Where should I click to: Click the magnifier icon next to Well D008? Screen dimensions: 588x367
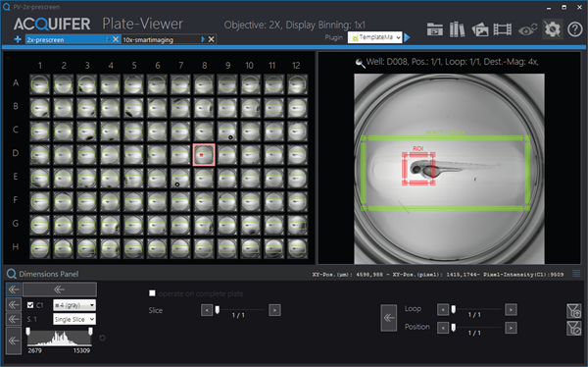click(x=360, y=63)
